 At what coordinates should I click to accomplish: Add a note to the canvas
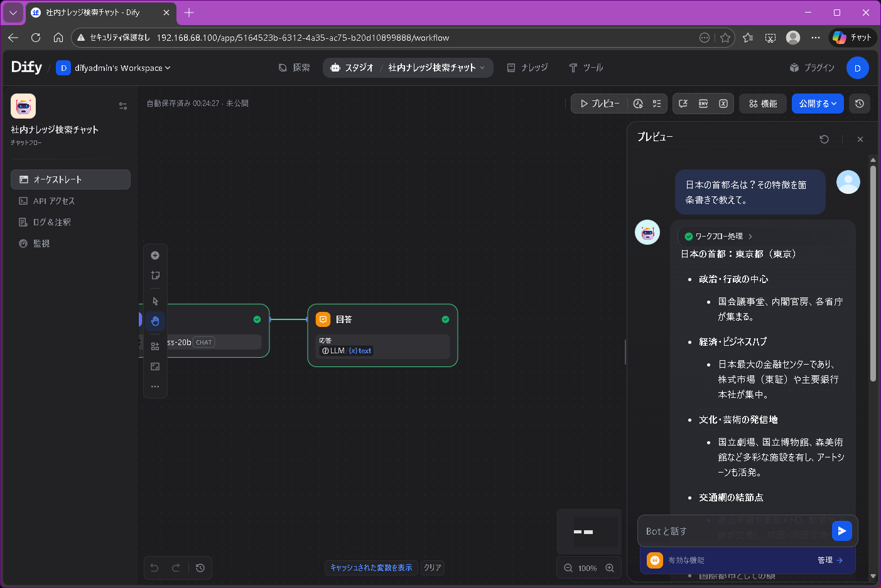[x=155, y=275]
